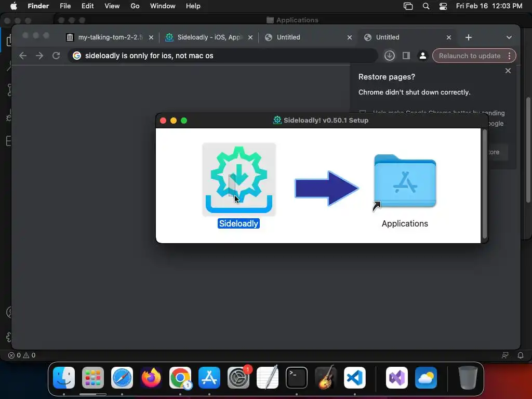Reload the Chrome page
532x399 pixels.
point(56,56)
